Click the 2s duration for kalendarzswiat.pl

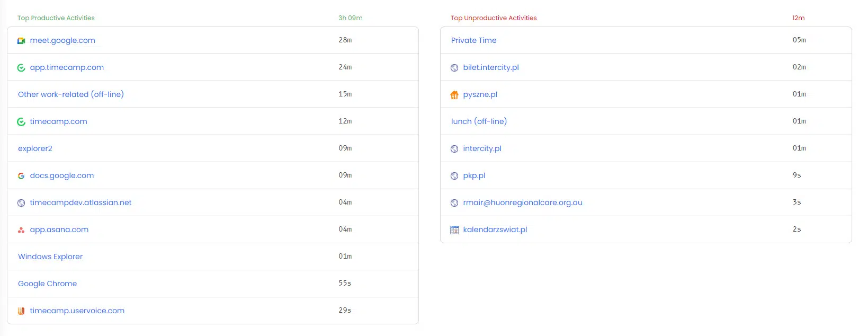(x=797, y=229)
